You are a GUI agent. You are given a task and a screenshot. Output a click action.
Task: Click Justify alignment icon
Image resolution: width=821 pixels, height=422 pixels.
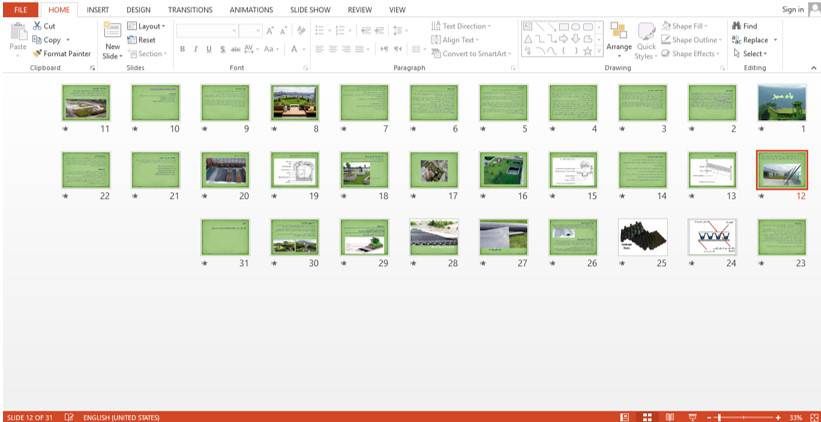[x=361, y=49]
